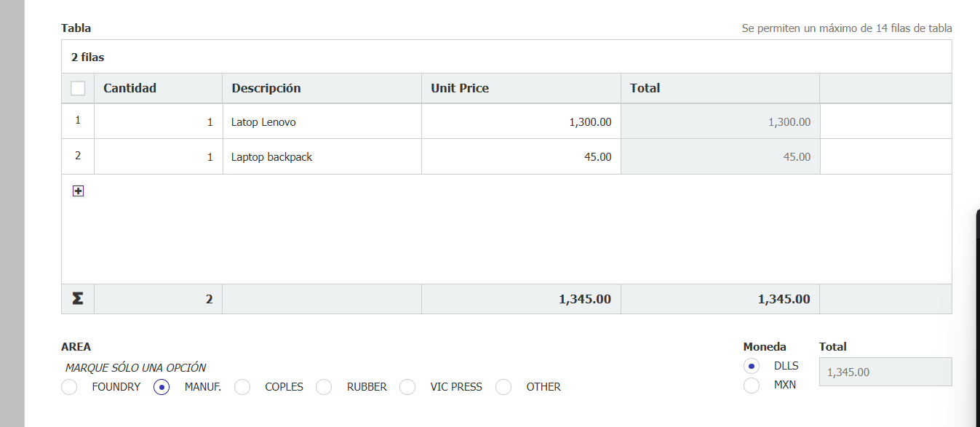This screenshot has width=980, height=427.
Task: Select the MANUF. area radio button
Action: coord(162,387)
